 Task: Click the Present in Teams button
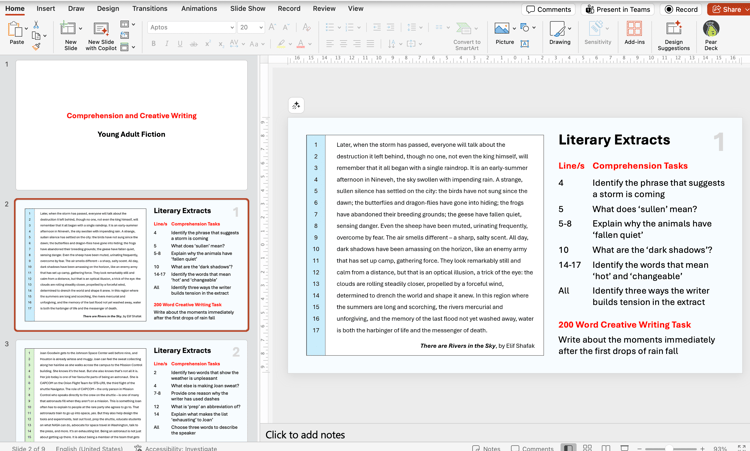point(618,9)
